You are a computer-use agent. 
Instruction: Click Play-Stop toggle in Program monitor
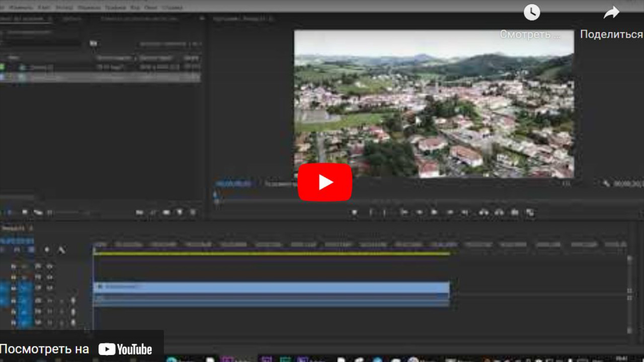(x=434, y=213)
